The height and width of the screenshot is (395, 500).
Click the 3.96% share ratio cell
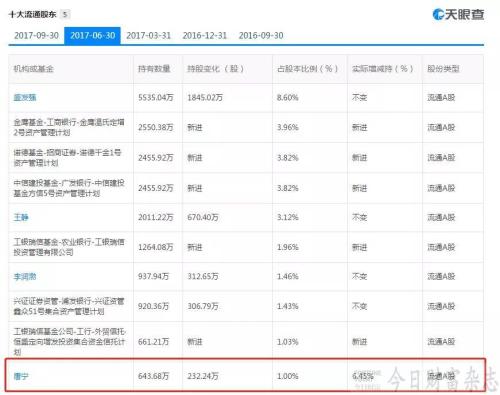click(x=287, y=127)
